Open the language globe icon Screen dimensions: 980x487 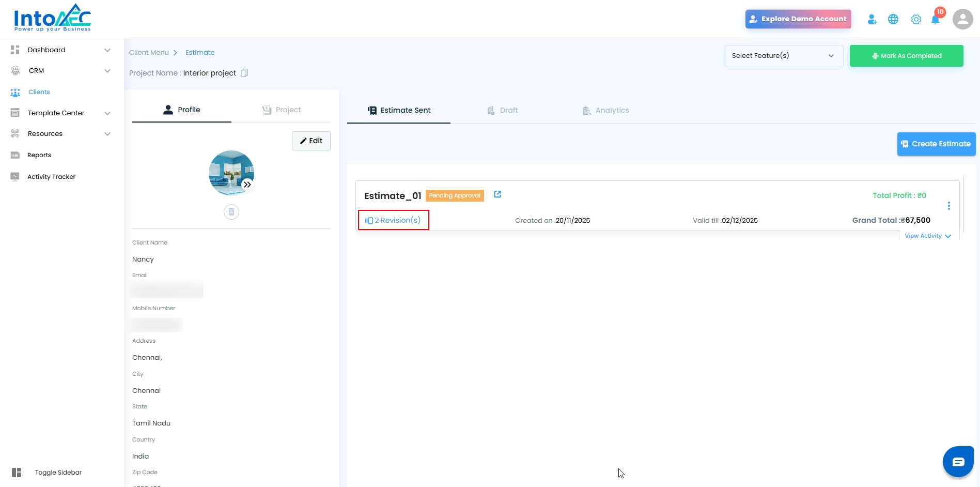pos(893,19)
